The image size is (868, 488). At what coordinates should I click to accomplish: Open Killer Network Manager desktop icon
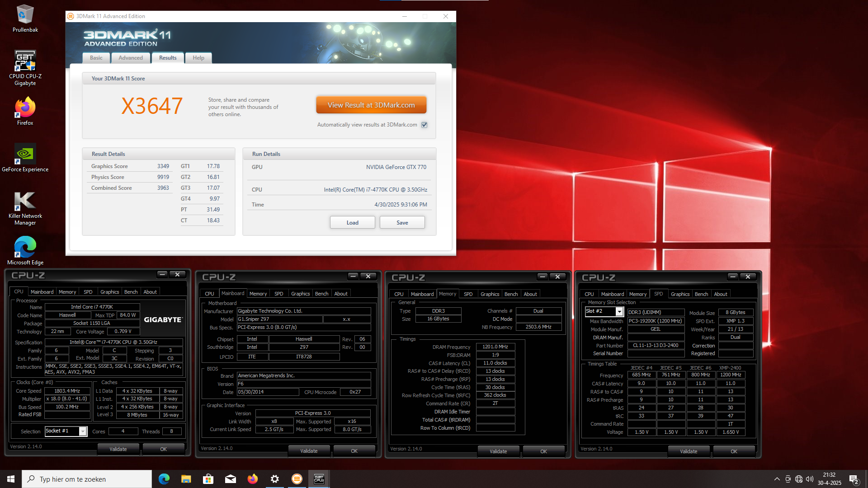[x=25, y=208]
